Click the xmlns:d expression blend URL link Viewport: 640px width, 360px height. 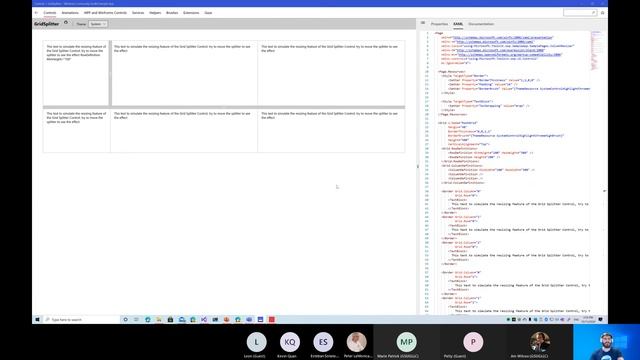point(500,50)
